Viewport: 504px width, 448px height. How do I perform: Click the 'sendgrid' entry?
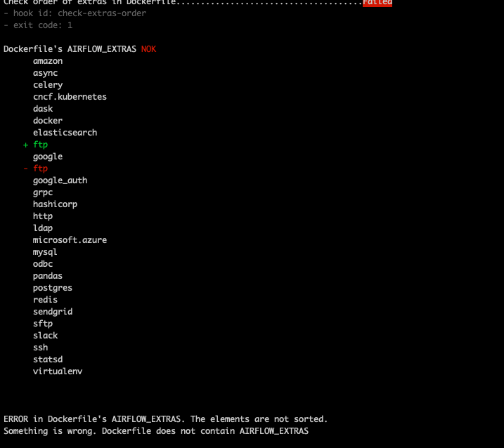click(53, 312)
